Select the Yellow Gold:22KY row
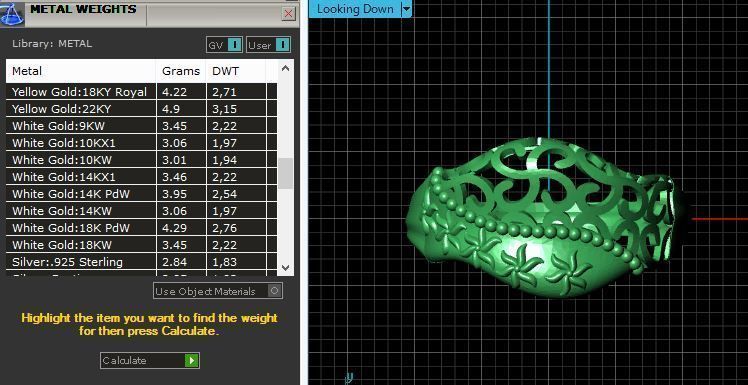The image size is (748, 385). coord(141,109)
